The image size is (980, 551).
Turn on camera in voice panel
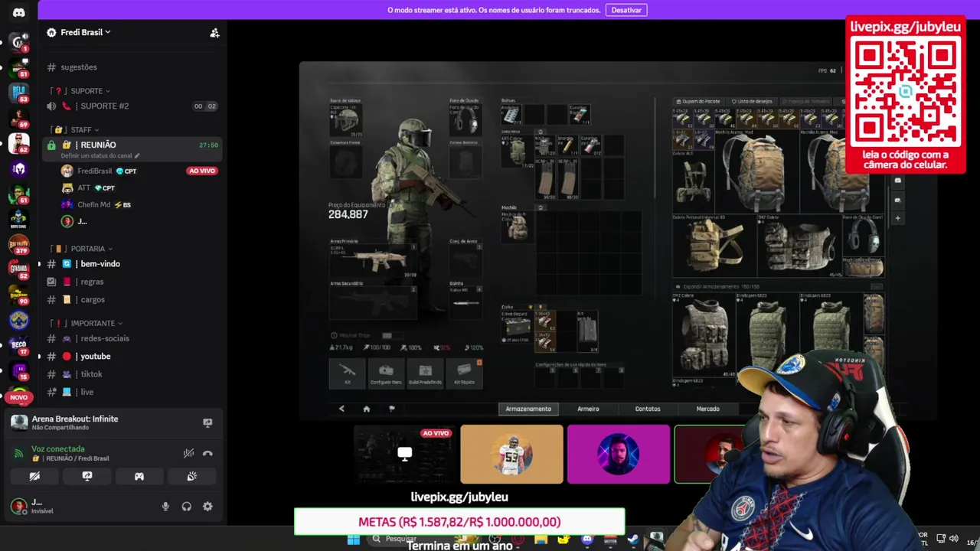[x=34, y=476]
